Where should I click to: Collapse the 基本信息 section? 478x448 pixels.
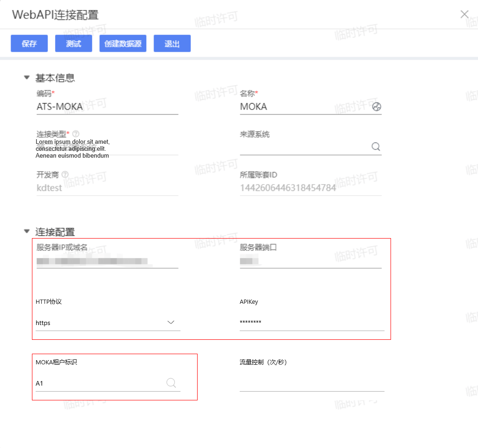coord(27,78)
